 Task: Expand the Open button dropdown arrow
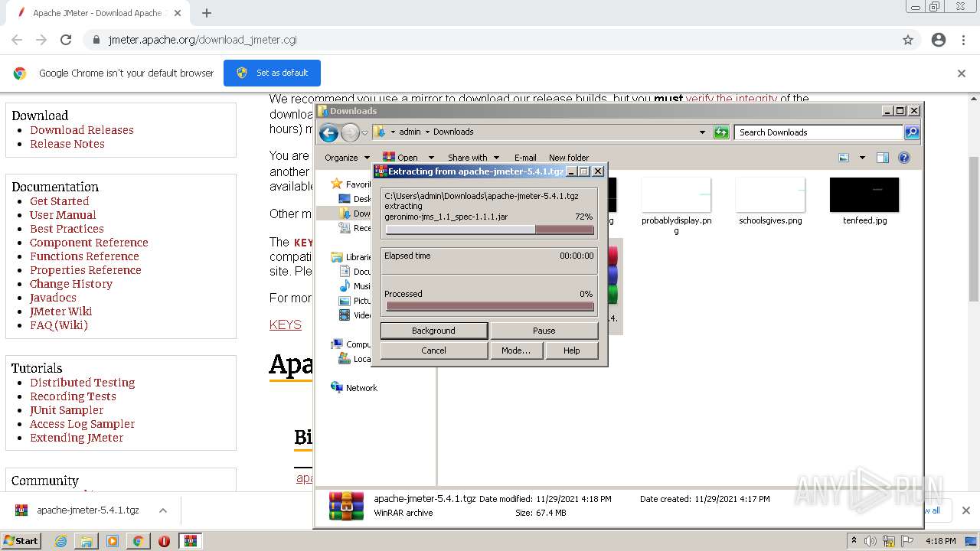pos(431,158)
